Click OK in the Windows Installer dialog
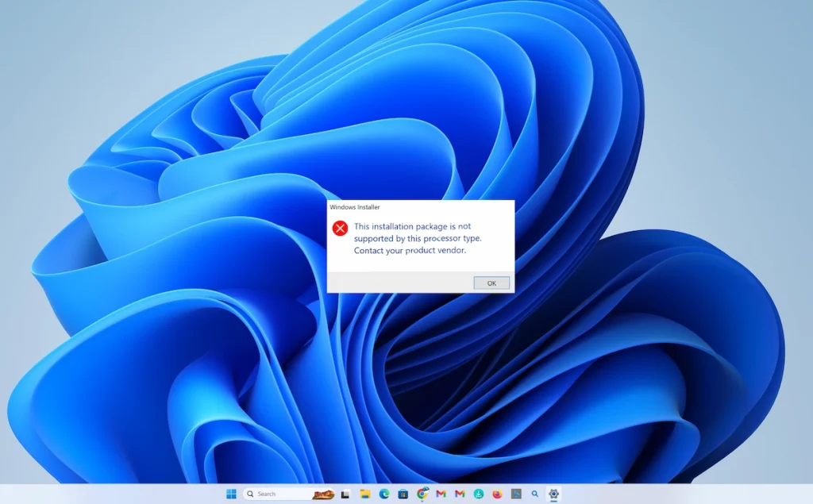 coord(491,283)
